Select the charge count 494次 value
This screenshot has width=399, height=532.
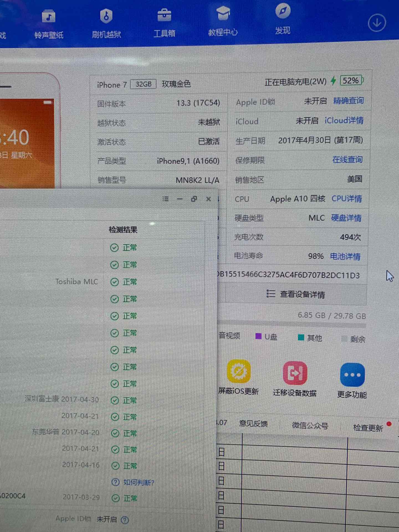[x=351, y=237]
